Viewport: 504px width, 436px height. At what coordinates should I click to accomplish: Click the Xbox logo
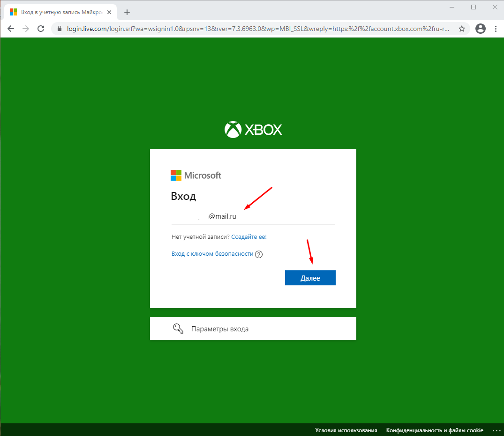(253, 130)
